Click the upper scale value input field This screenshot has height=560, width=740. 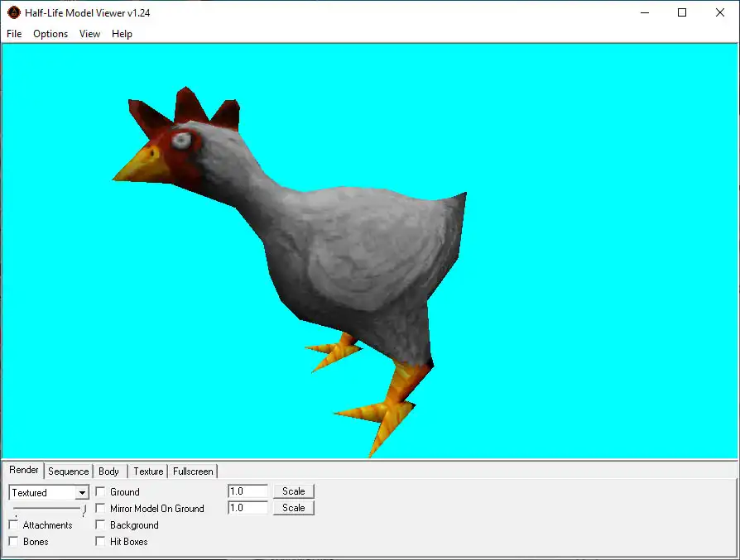pyautogui.click(x=247, y=491)
